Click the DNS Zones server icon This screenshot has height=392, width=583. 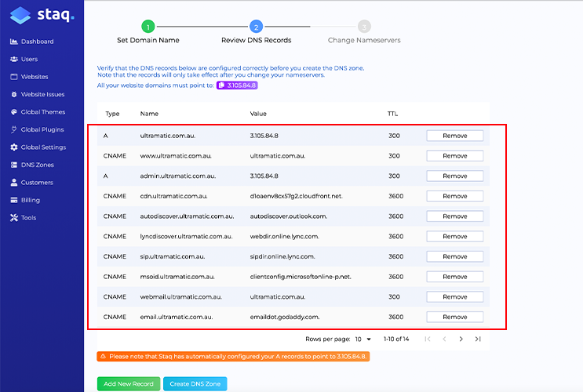(14, 165)
